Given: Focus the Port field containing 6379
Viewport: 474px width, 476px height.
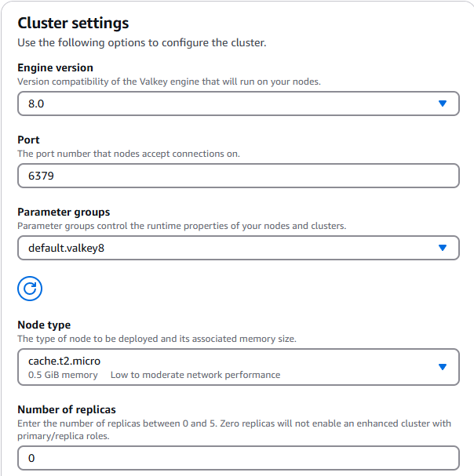Looking at the screenshot, I should point(238,176).
